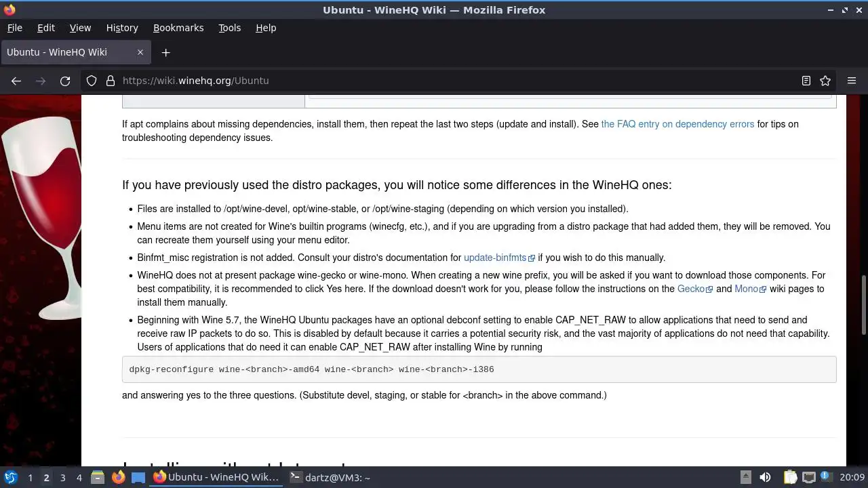Screen dimensions: 868x488
Task: Open the Bookmarks menu
Action: [178, 28]
